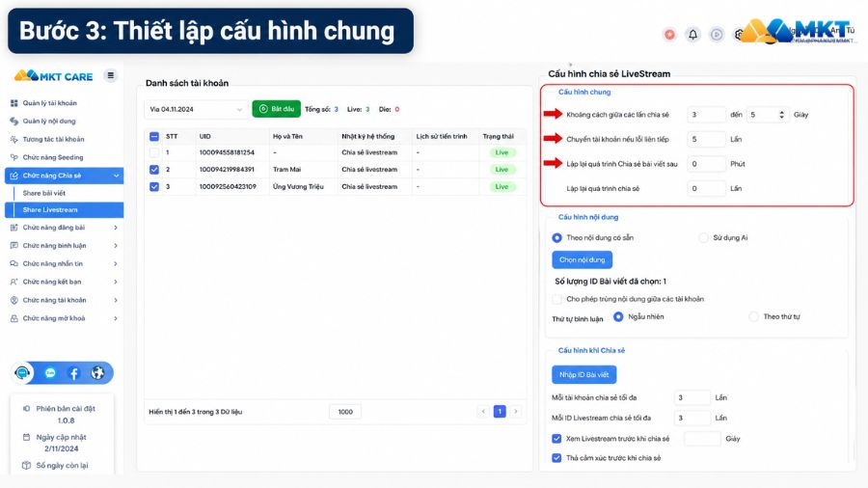Expand Chức năng tài khoản menu
This screenshot has height=488, width=868.
pos(64,300)
